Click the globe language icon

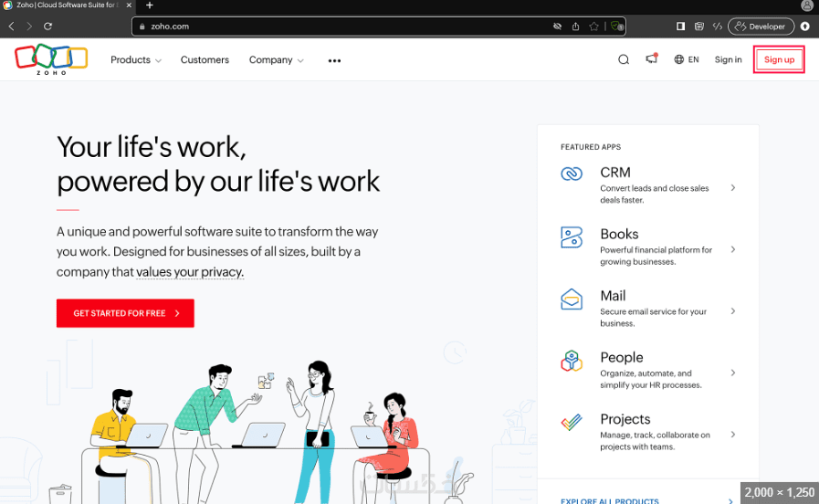pyautogui.click(x=679, y=59)
